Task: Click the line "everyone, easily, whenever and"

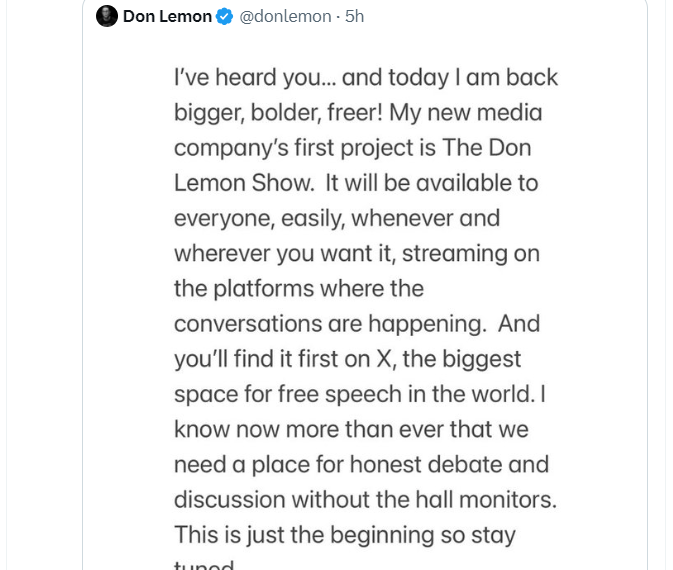Action: (x=337, y=219)
